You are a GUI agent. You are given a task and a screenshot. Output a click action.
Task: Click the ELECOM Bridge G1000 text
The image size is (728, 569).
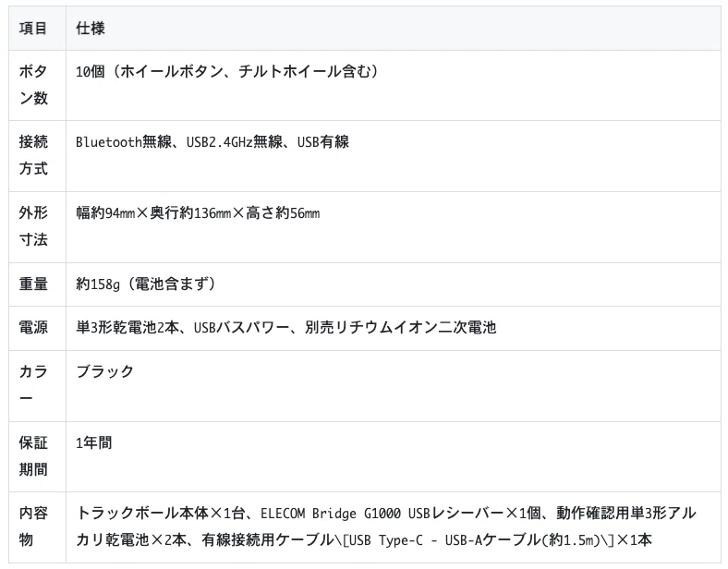point(331,514)
